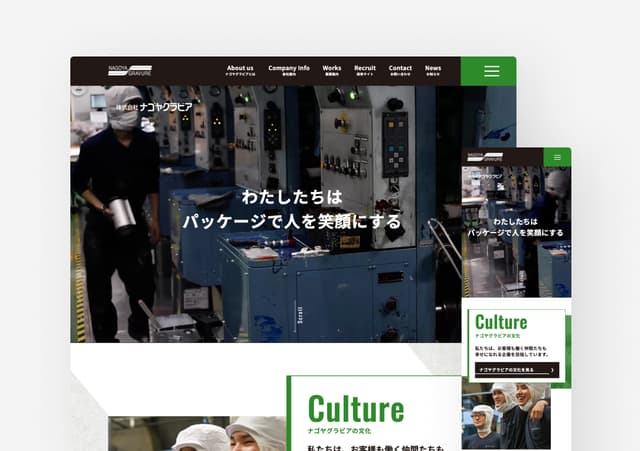Select the Contact navigation link
640x451 pixels.
click(400, 70)
